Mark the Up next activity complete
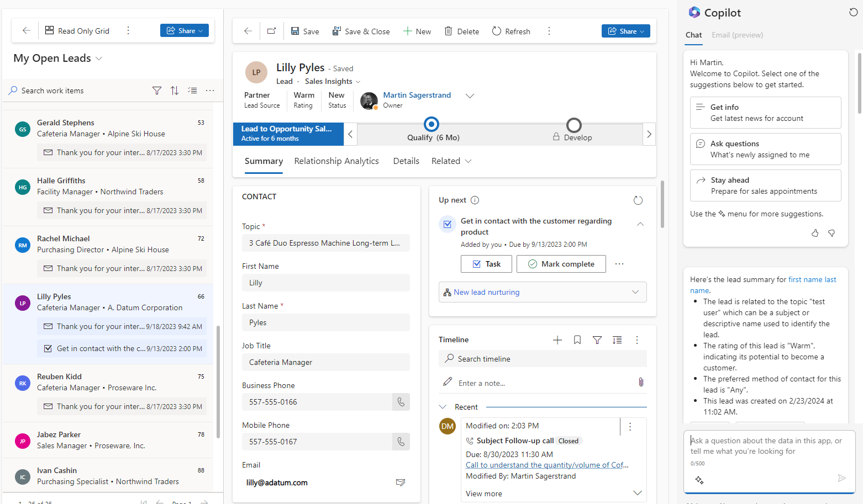The height and width of the screenshot is (504, 863). click(x=561, y=264)
